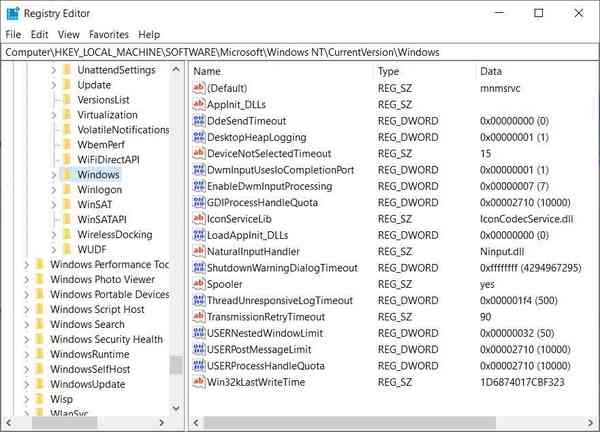600x432 pixels.
Task: Click the folder icon of Windows Search
Action: pos(40,324)
